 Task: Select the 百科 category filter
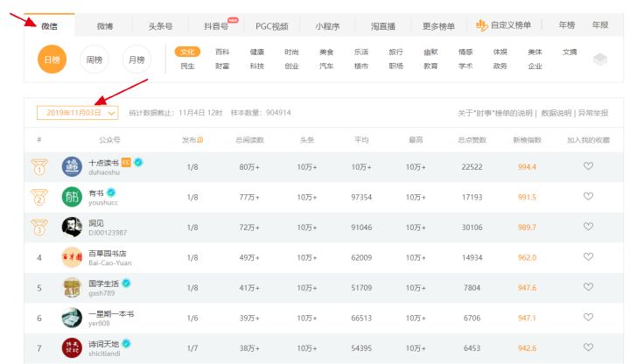(222, 52)
